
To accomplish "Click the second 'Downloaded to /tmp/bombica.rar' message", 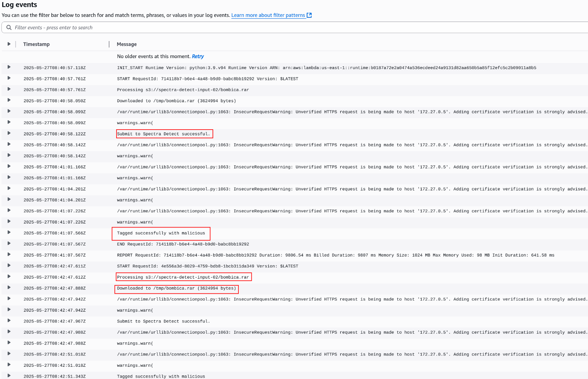I will (x=177, y=288).
